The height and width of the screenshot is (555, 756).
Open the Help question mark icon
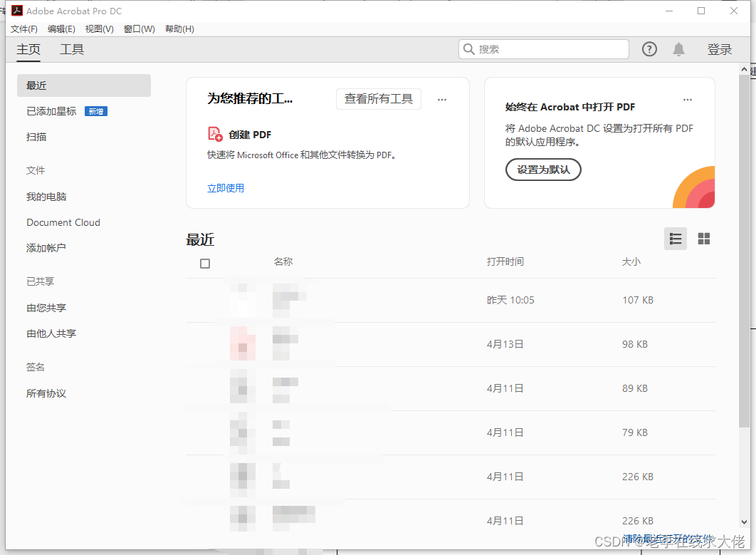point(649,49)
